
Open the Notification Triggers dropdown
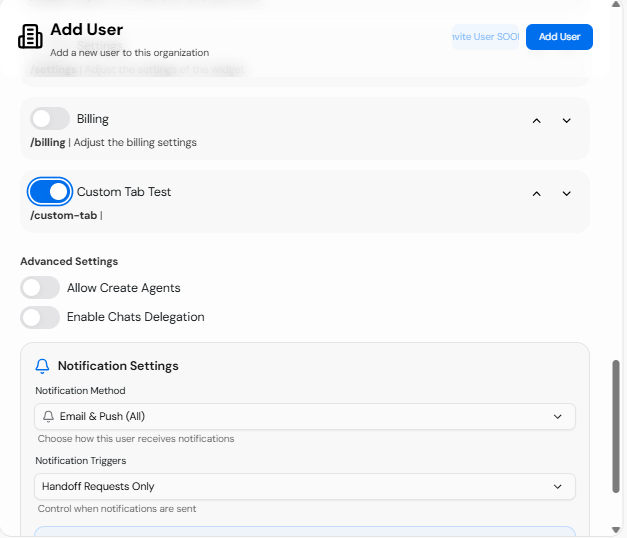tap(305, 486)
